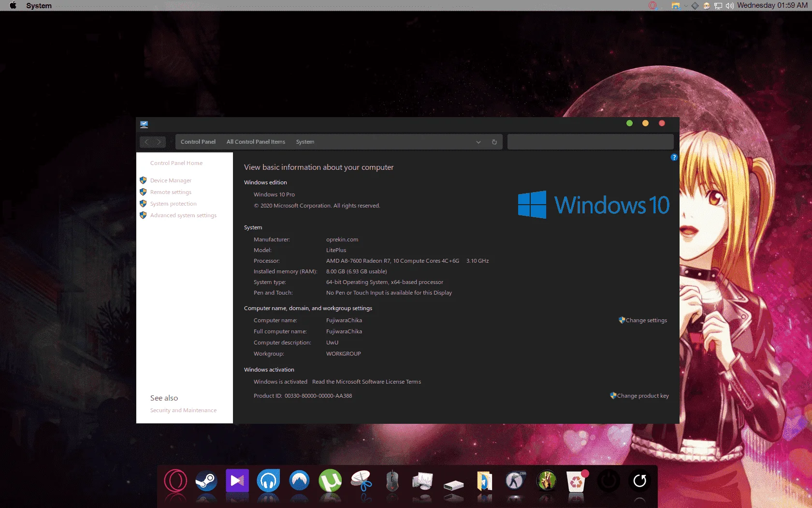Open the blue help question mark icon

point(674,157)
